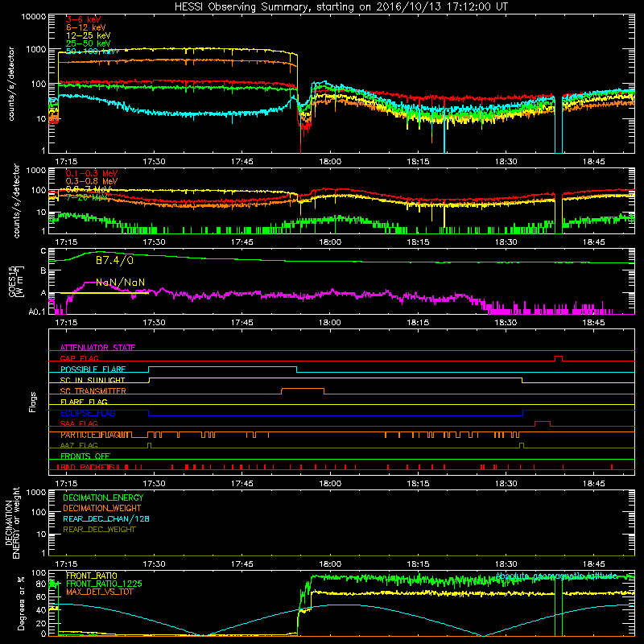Select the 6-12 keV legend label
The width and height of the screenshot is (644, 644).
pyautogui.click(x=85, y=27)
